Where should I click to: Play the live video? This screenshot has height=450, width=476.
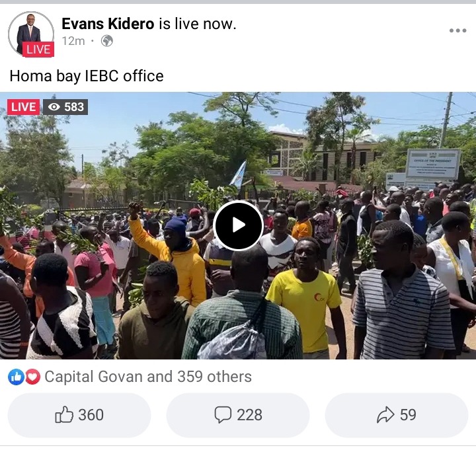238,225
